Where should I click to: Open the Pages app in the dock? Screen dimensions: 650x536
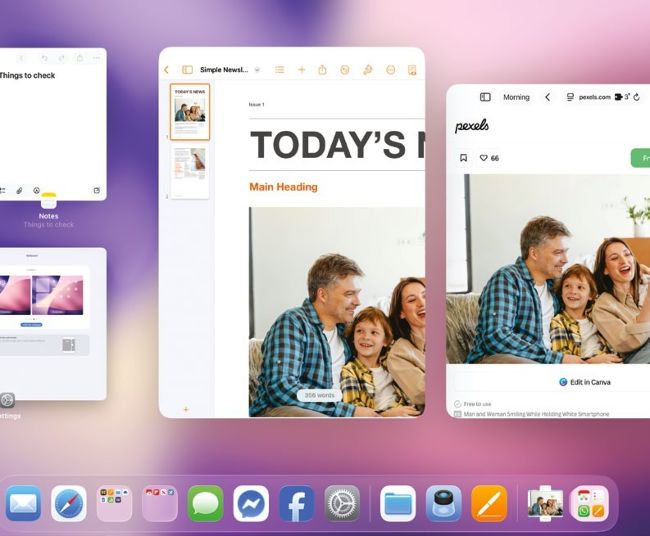click(489, 503)
